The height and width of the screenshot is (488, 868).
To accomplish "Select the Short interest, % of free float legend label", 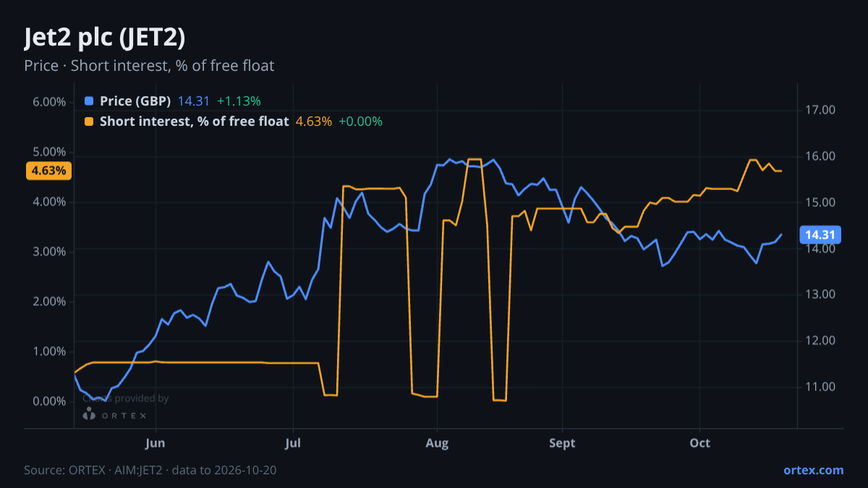I will 194,121.
